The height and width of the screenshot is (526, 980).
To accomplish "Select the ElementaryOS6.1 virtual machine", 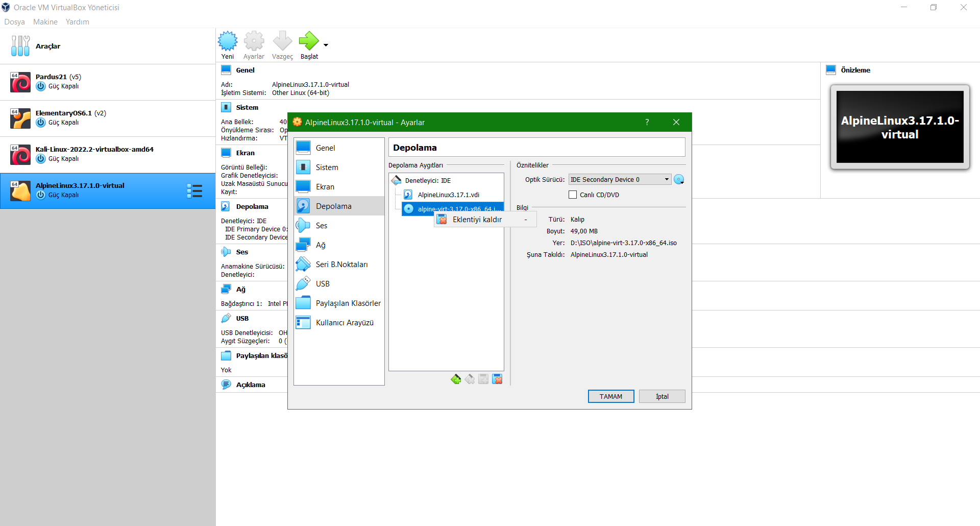I will tap(108, 118).
